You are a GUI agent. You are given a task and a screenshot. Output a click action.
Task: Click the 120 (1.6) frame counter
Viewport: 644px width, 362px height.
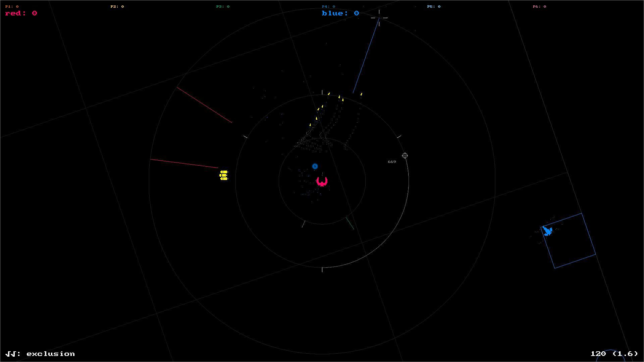(x=614, y=354)
